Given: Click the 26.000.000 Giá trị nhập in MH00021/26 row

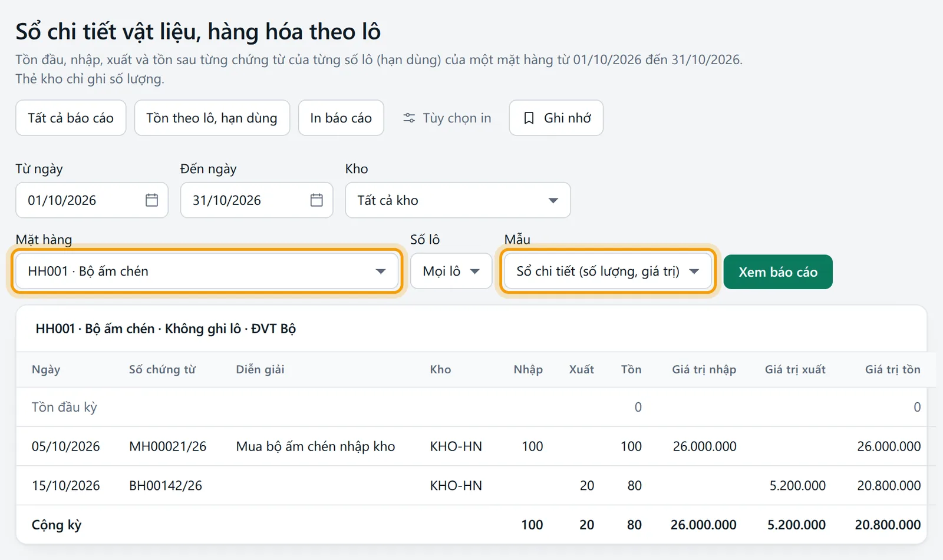Looking at the screenshot, I should [x=705, y=446].
